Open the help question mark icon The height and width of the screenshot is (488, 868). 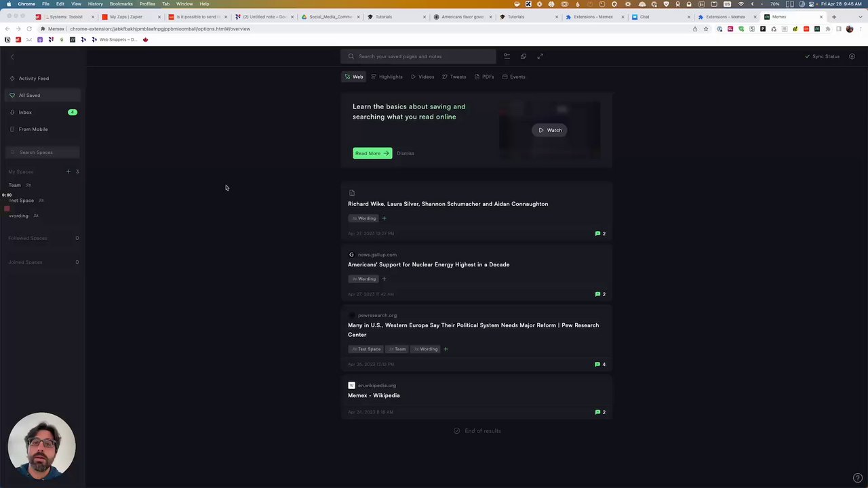point(857,479)
